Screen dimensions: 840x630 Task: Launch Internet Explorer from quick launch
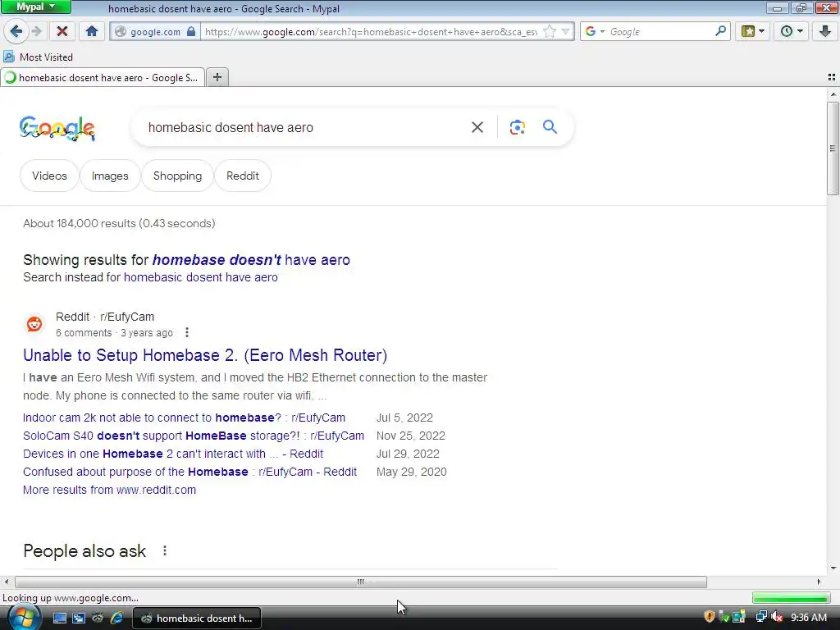pos(116,619)
